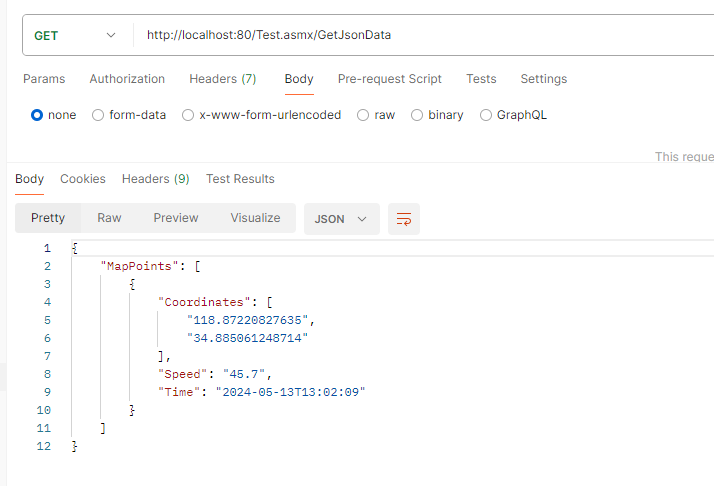Viewport: 714px width, 486px height.
Task: Open the request Settings tab
Action: pos(543,79)
